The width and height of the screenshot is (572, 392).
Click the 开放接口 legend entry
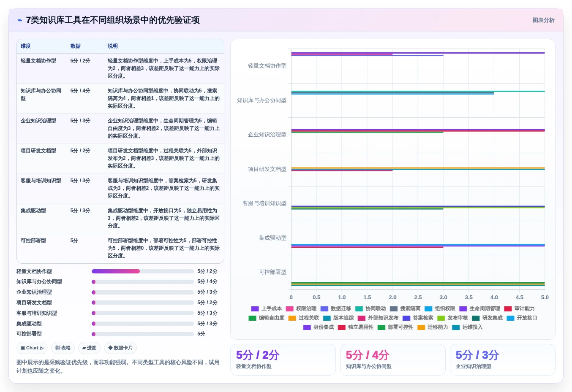tap(522, 318)
